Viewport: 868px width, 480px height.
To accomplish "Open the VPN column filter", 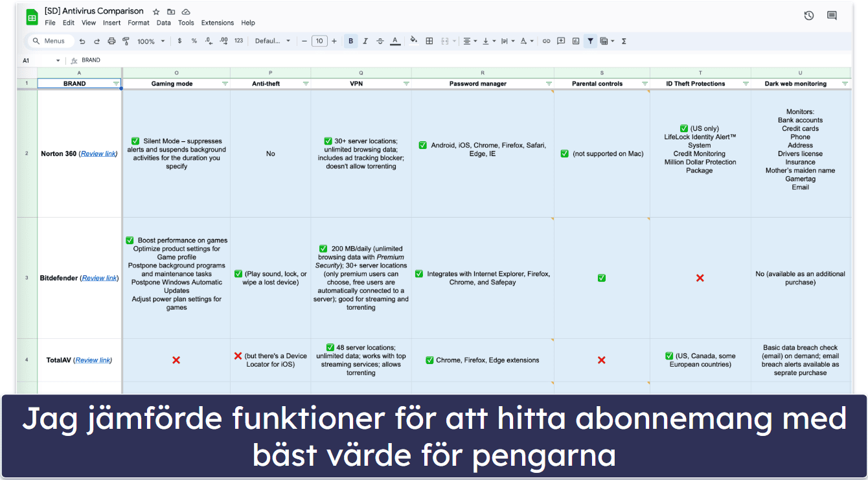I will tap(406, 84).
